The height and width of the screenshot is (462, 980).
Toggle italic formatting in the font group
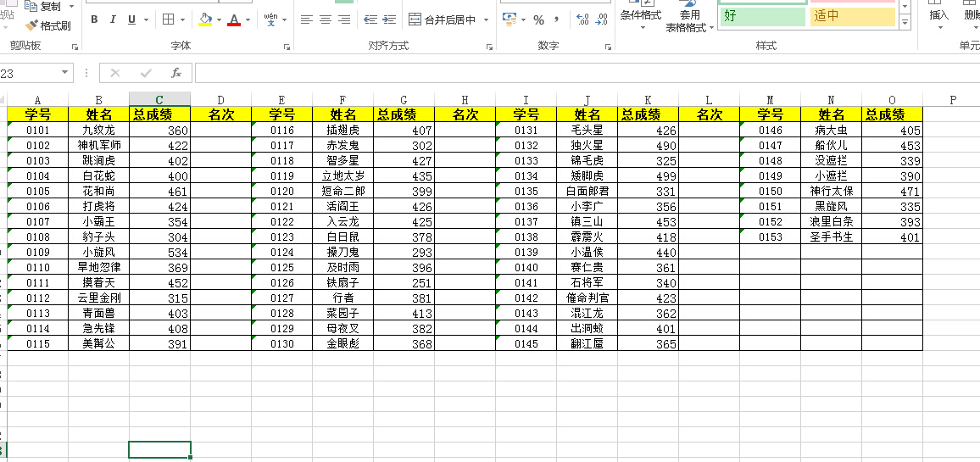(113, 19)
